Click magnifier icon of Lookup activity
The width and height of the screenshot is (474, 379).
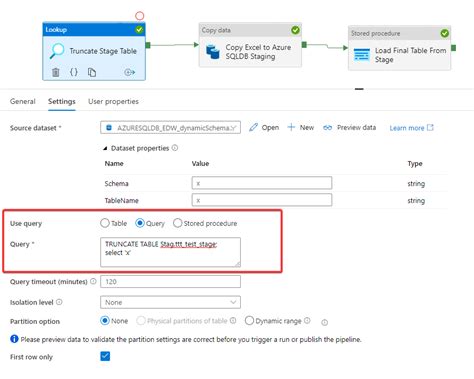[x=57, y=51]
